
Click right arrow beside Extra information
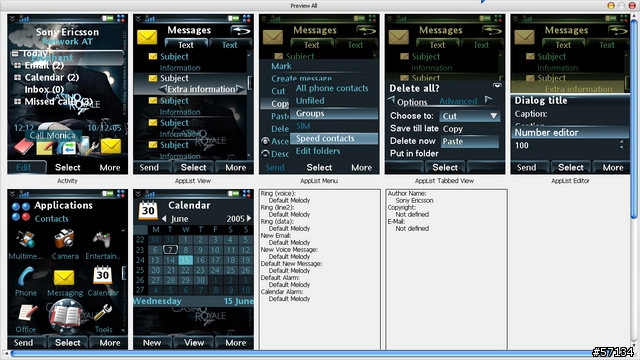[240, 89]
